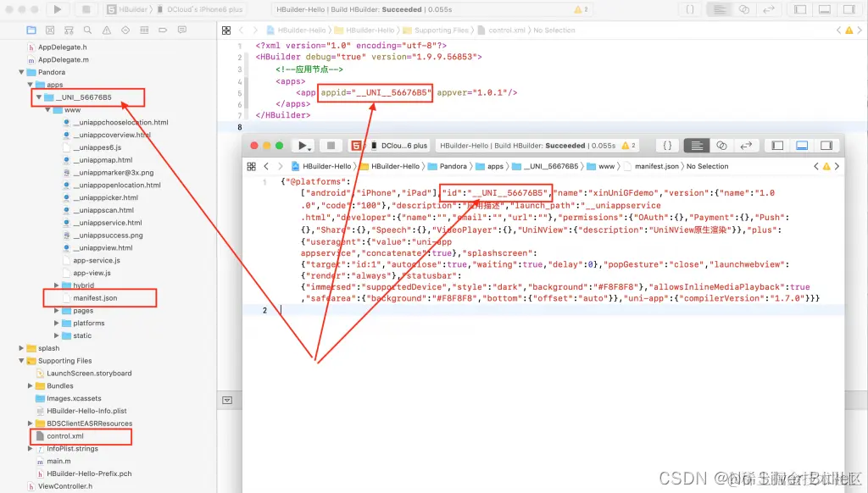
Task: Navigate back in manifest.json editor
Action: 266,166
